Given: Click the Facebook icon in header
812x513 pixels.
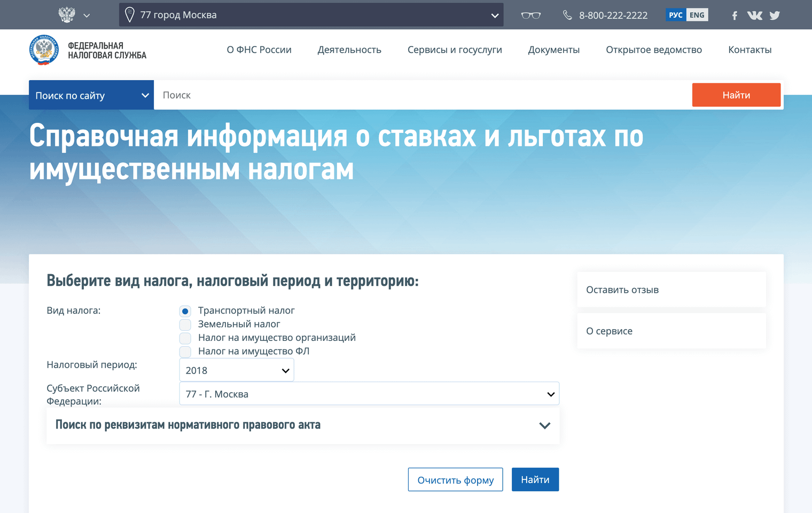Looking at the screenshot, I should click(x=735, y=15).
